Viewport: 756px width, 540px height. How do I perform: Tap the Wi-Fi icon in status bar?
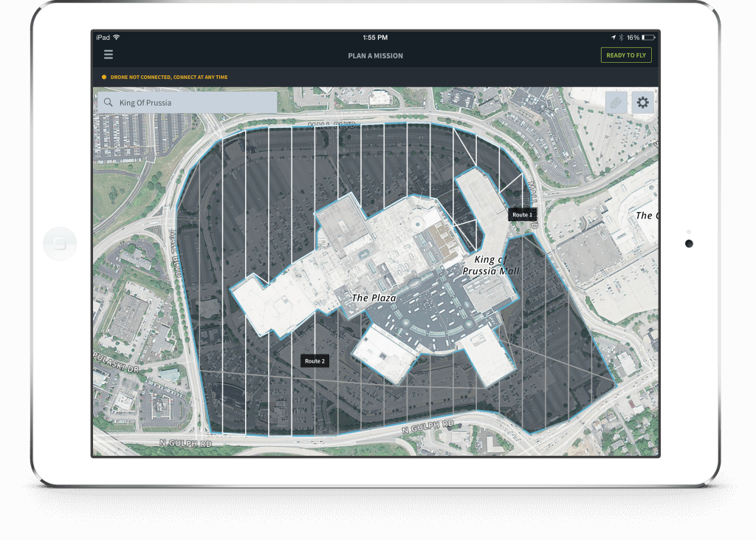coord(117,37)
